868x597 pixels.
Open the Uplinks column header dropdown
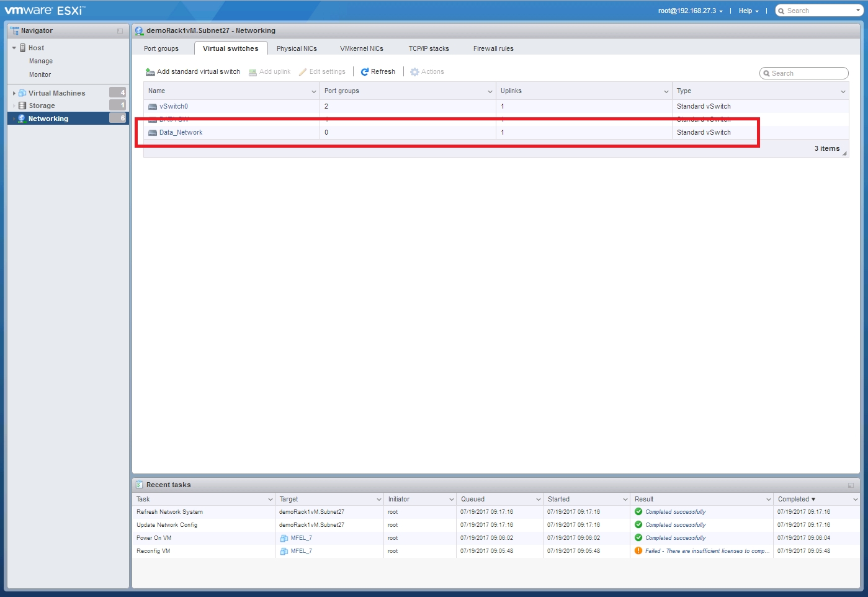pos(666,91)
